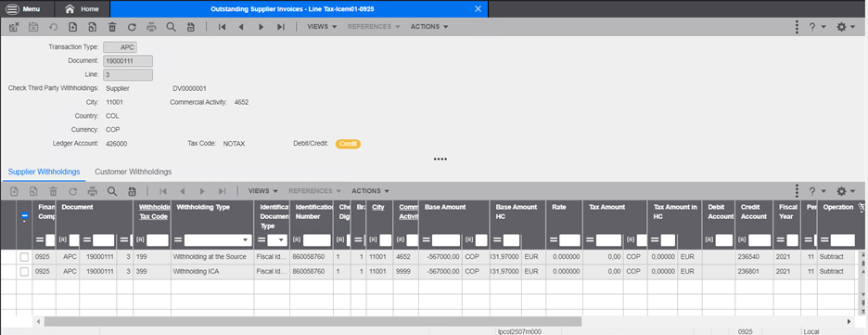This screenshot has height=335, width=868.
Task: Click the sort icon in top toolbar
Action: pos(191,27)
